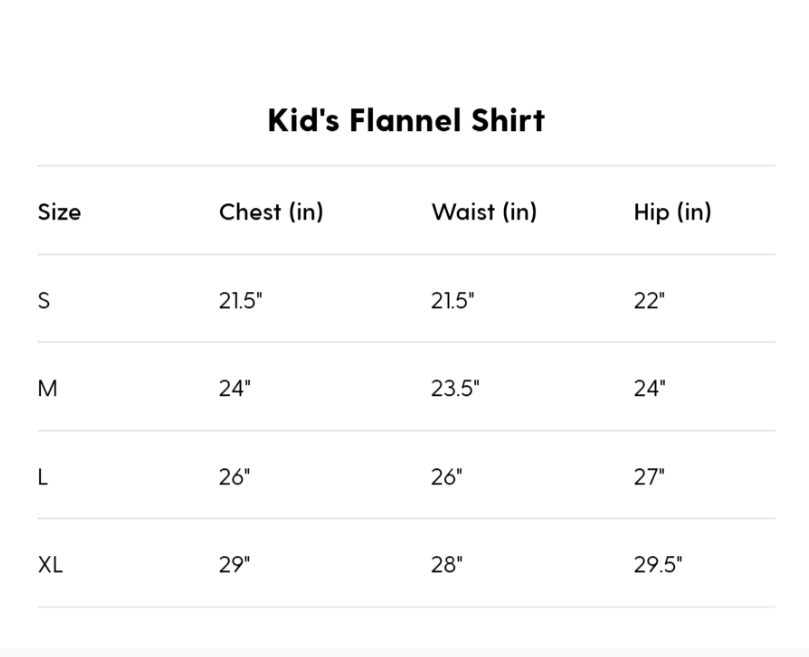Viewport: 809px width, 657px height.
Task: Select the L size row label
Action: [x=43, y=476]
